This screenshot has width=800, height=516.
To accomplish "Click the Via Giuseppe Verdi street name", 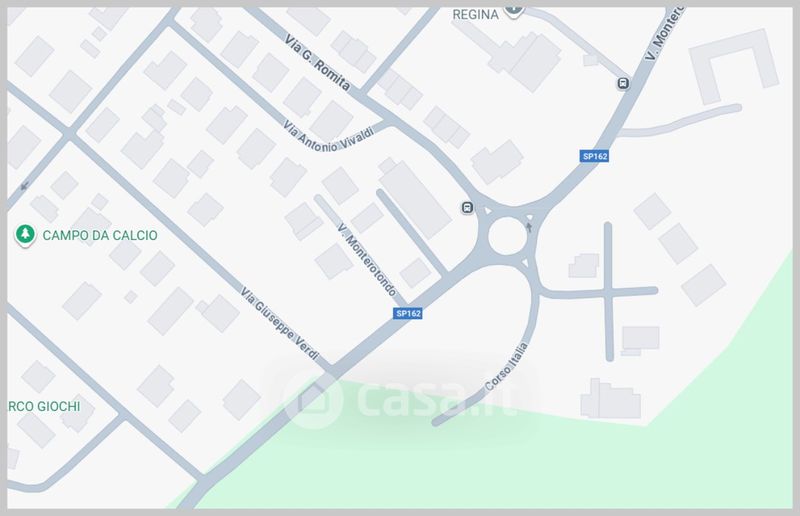I will tap(280, 323).
